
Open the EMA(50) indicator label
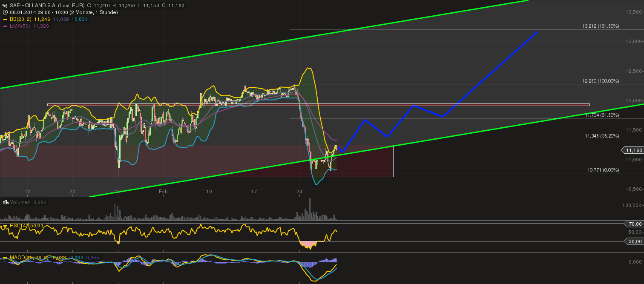[x=18, y=26]
